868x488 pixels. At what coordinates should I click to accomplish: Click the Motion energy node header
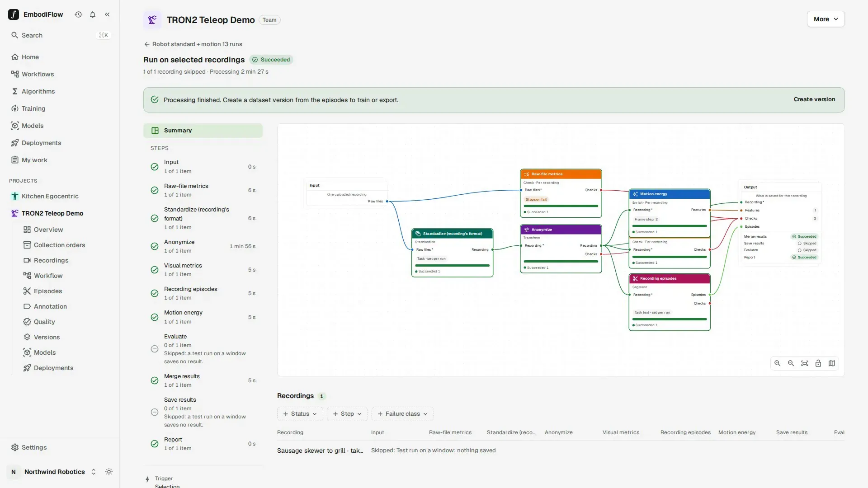(x=669, y=194)
